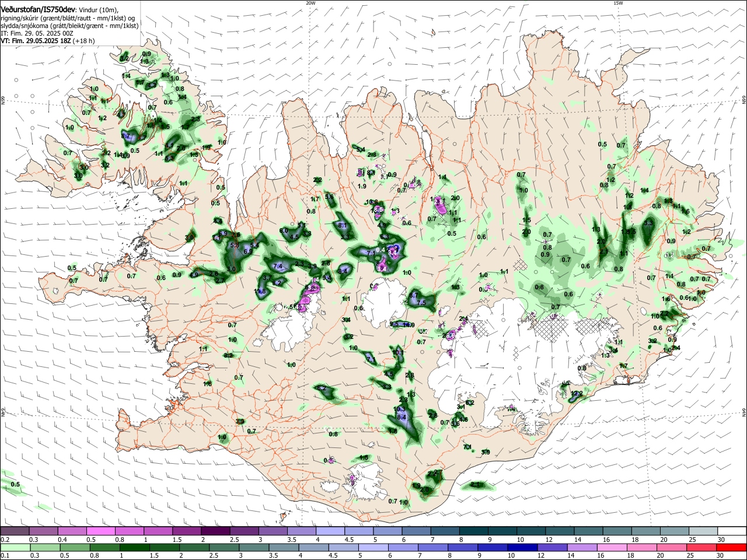747x560 pixels.
Task: Click the pale lavender snow swatch labeled 4
Action: 329,531
